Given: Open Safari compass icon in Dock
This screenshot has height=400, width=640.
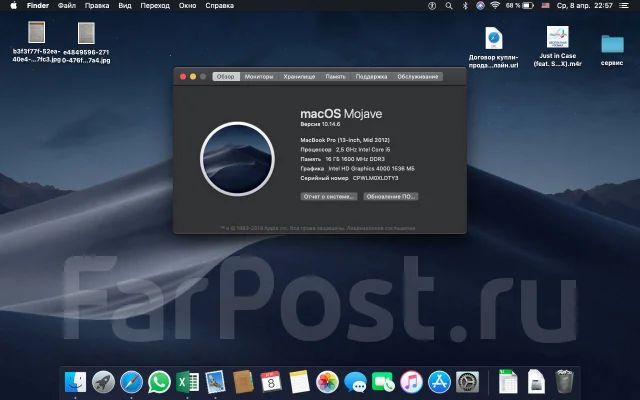Looking at the screenshot, I should pos(131,382).
